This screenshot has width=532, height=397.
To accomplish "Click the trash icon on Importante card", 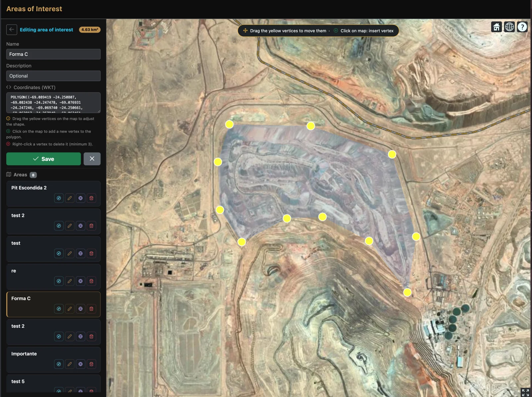I will (x=91, y=364).
